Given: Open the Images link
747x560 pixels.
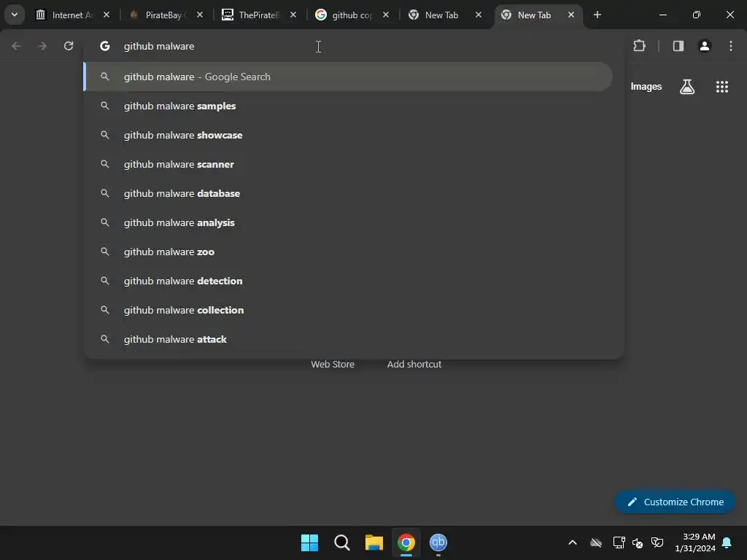Looking at the screenshot, I should pyautogui.click(x=646, y=87).
